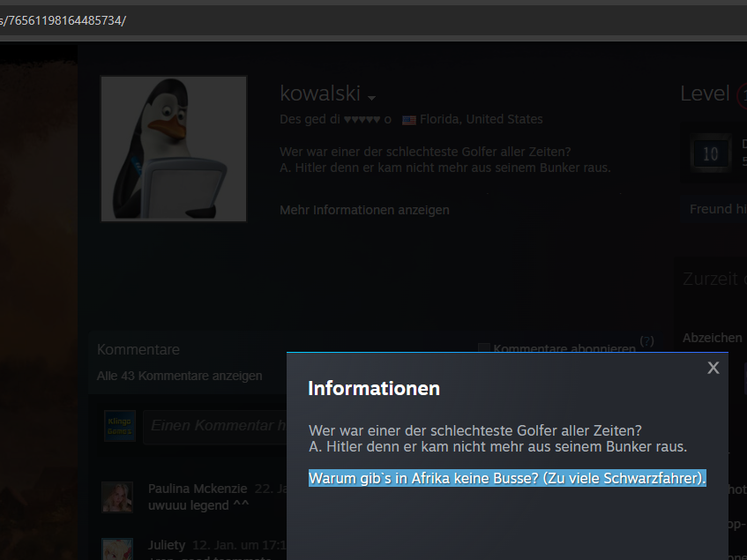Open Juliety's avatar thumbnail
The width and height of the screenshot is (747, 560).
(117, 550)
